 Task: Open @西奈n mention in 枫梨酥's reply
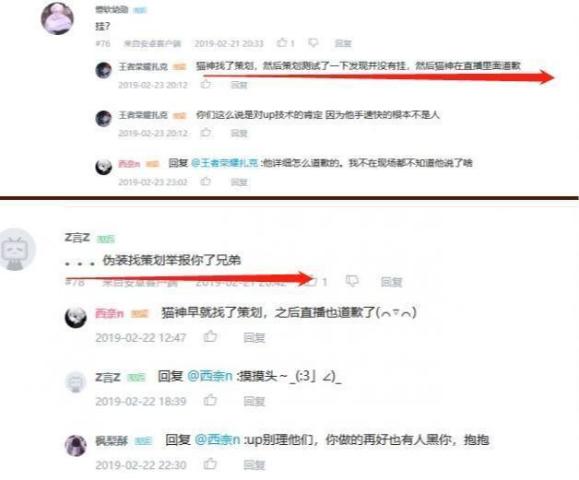click(217, 440)
